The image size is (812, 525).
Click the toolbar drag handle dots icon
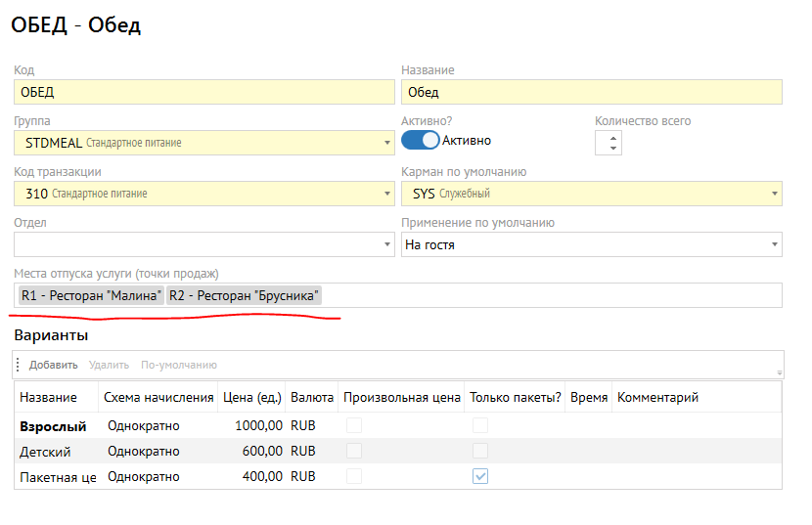pyautogui.click(x=18, y=365)
